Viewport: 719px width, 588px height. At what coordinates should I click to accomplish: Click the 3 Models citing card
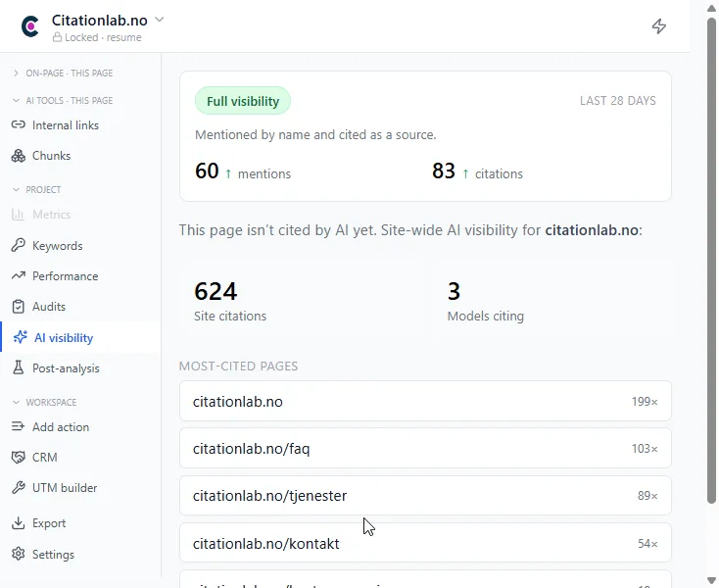pos(551,301)
